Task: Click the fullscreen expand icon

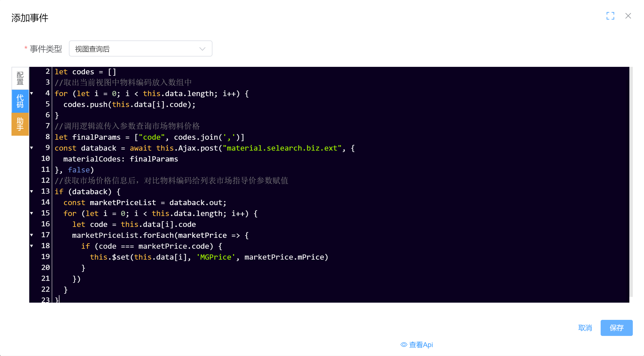Action: [x=610, y=16]
